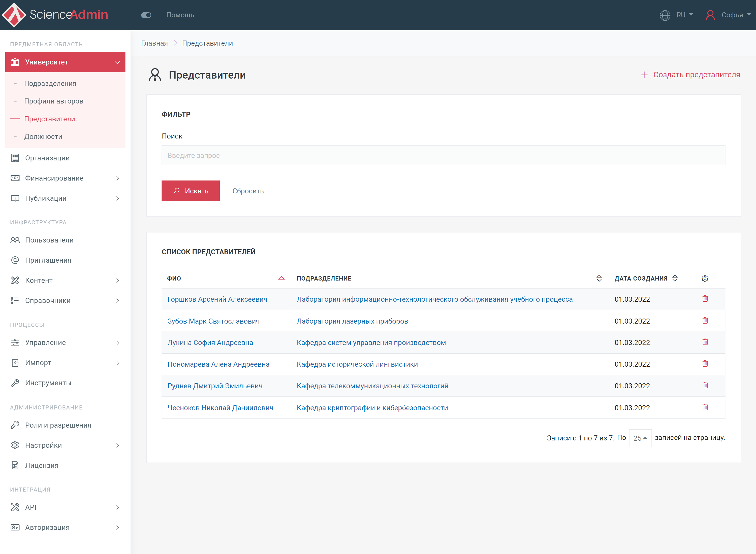Screen dimensions: 756x554
Task: Go to Роли и разрешения page
Action: 58,425
